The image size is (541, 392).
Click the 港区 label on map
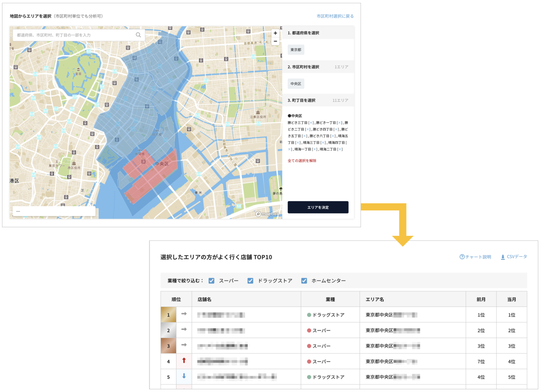pos(14,181)
